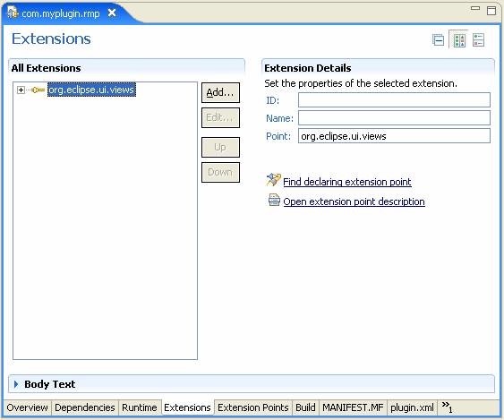Screen dimensions: 504x420
Task: Click into the Point field
Action: tap(394, 136)
